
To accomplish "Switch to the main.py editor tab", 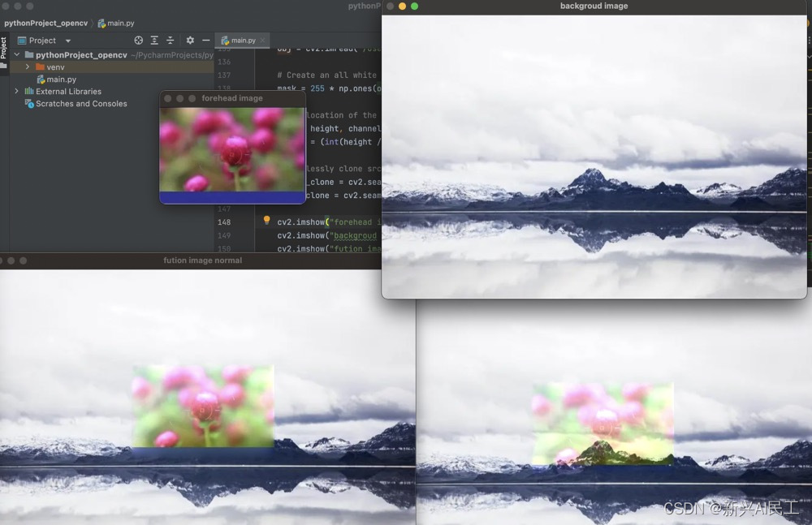I will coord(243,41).
